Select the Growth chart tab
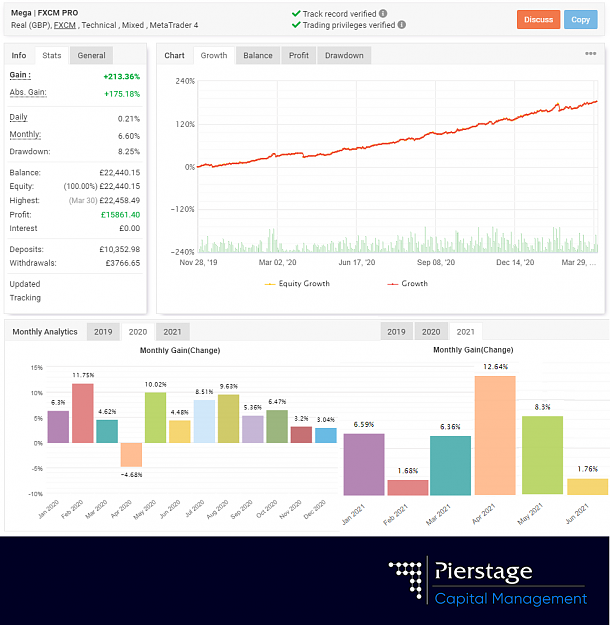The width and height of the screenshot is (610, 625). 214,55
